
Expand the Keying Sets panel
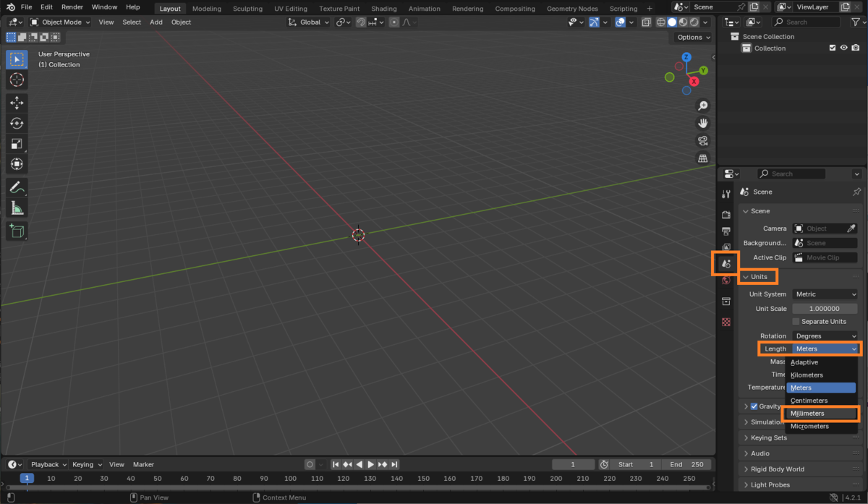(768, 437)
